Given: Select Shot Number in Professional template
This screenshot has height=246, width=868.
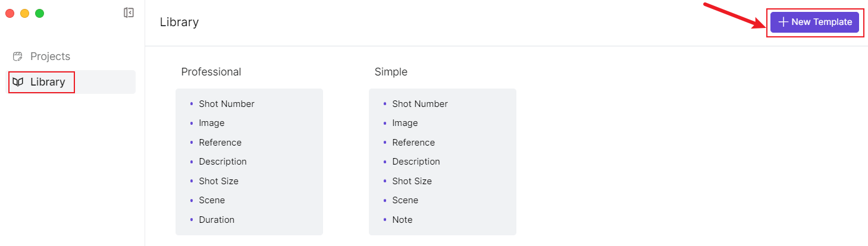Looking at the screenshot, I should [x=227, y=104].
